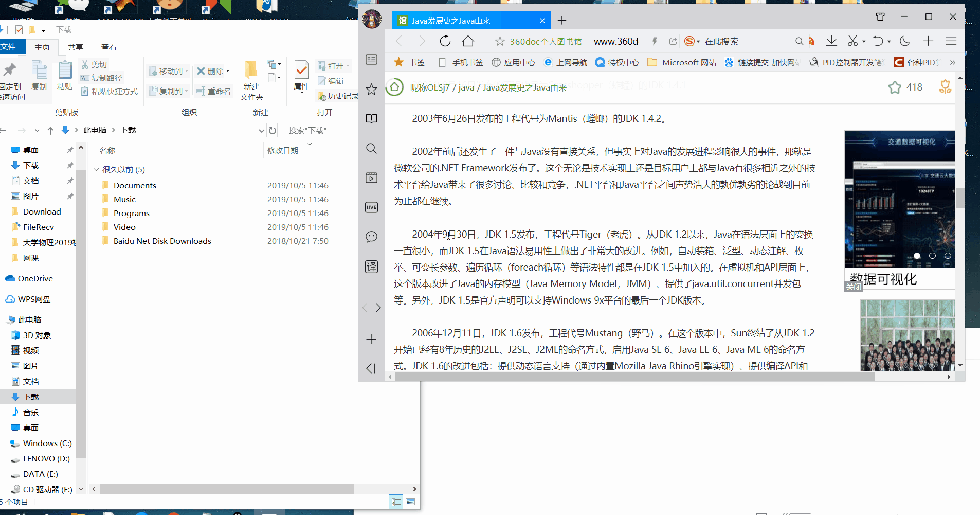This screenshot has height=515, width=980.
Task: Select the Documents folder
Action: [x=135, y=185]
